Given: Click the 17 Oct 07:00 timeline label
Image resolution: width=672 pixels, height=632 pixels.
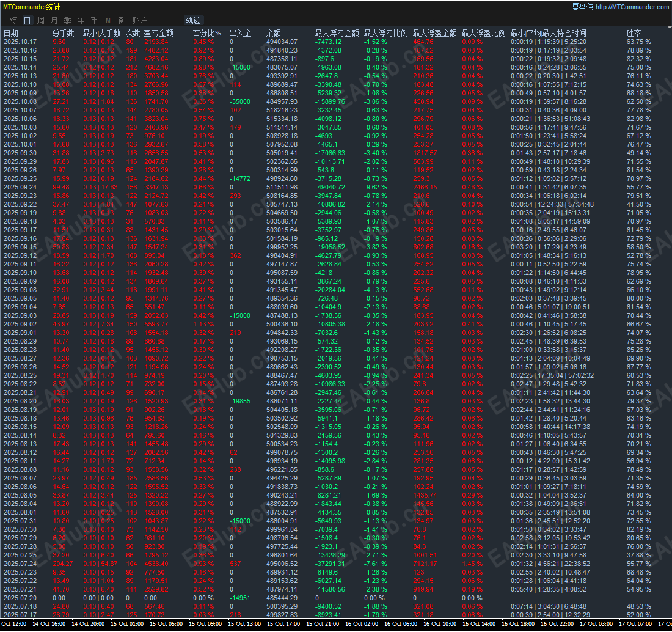Looking at the screenshot, I should [635, 624].
